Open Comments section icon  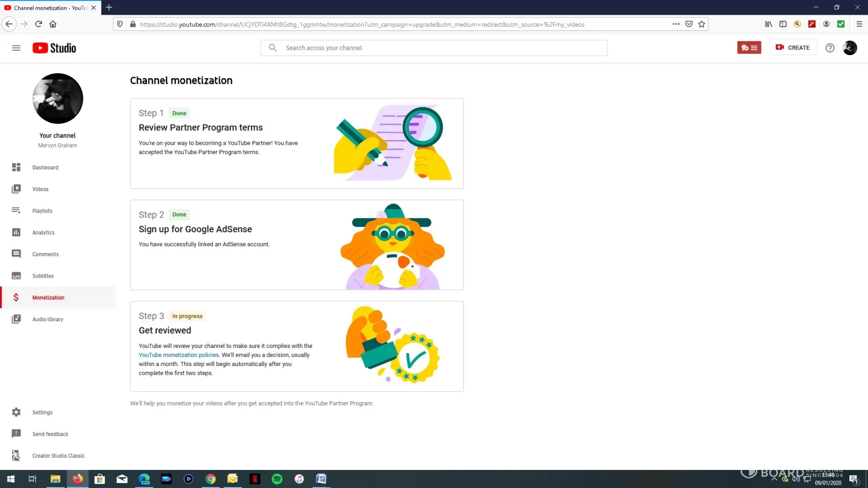[x=16, y=254]
